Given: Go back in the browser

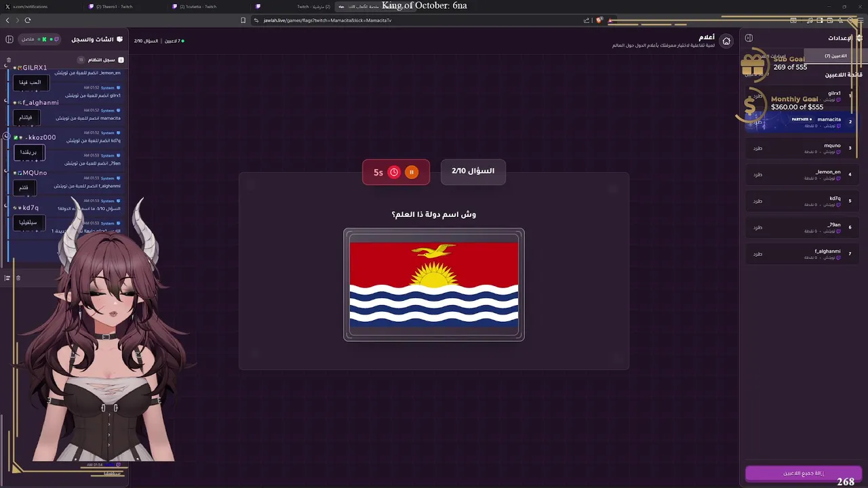Looking at the screenshot, I should (8, 20).
